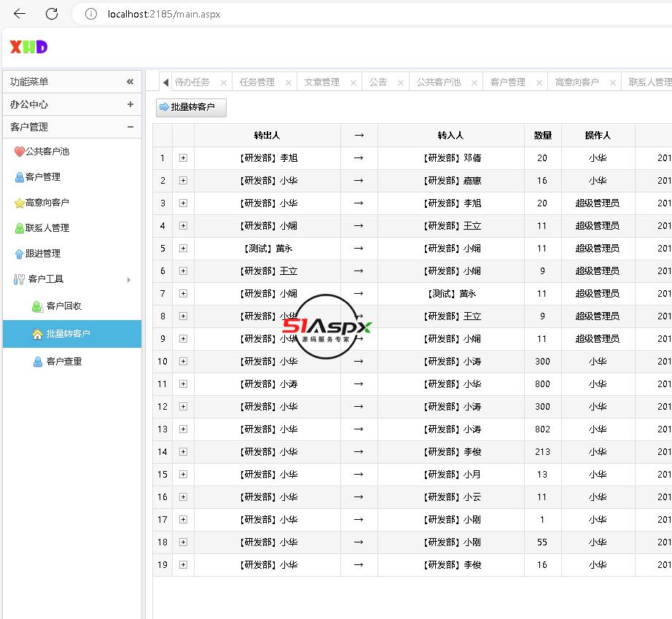Click the icon beside 客户回收
Screen dimensions: 672x619
[x=37, y=306]
